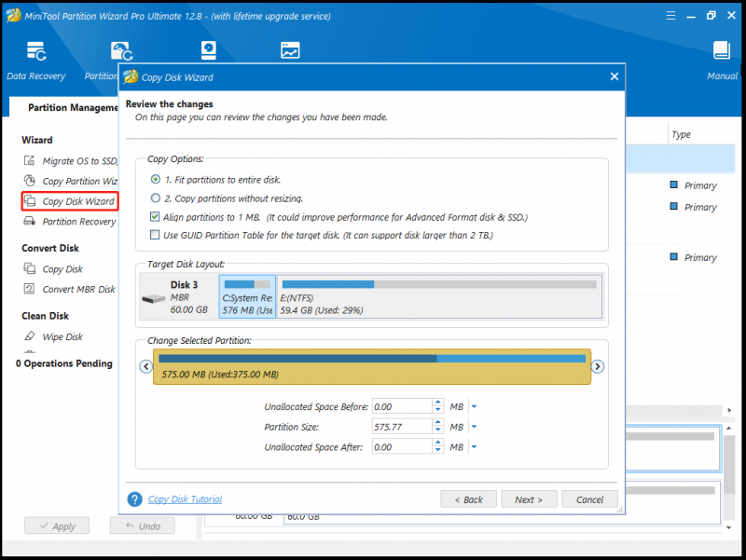Select the C:System Reserved partition block
Viewport: 746px width, 560px height.
click(x=247, y=296)
